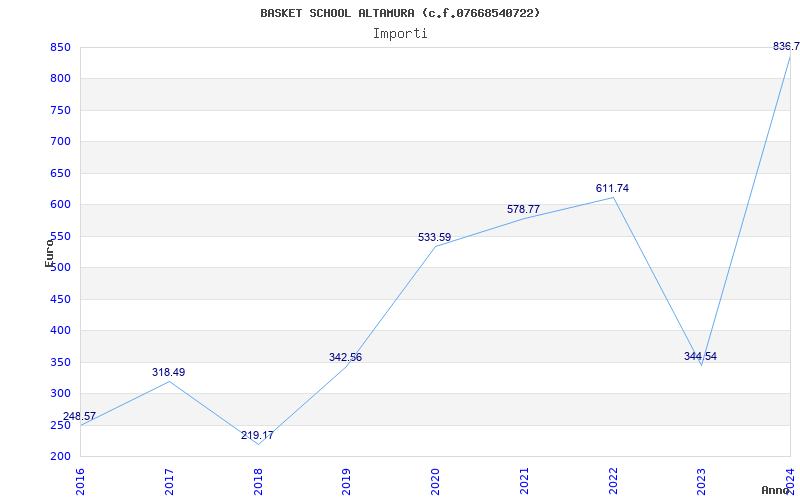This screenshot has height=500, width=800.
Task: Click the 533.59 data label
Action: click(435, 237)
